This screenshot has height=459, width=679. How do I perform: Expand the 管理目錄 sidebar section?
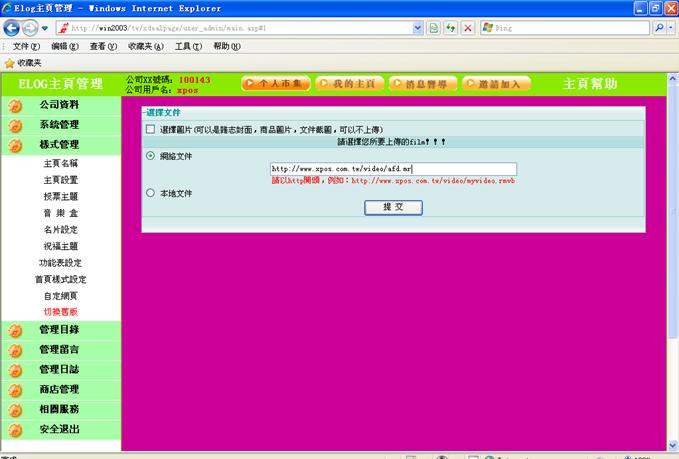pos(59,330)
